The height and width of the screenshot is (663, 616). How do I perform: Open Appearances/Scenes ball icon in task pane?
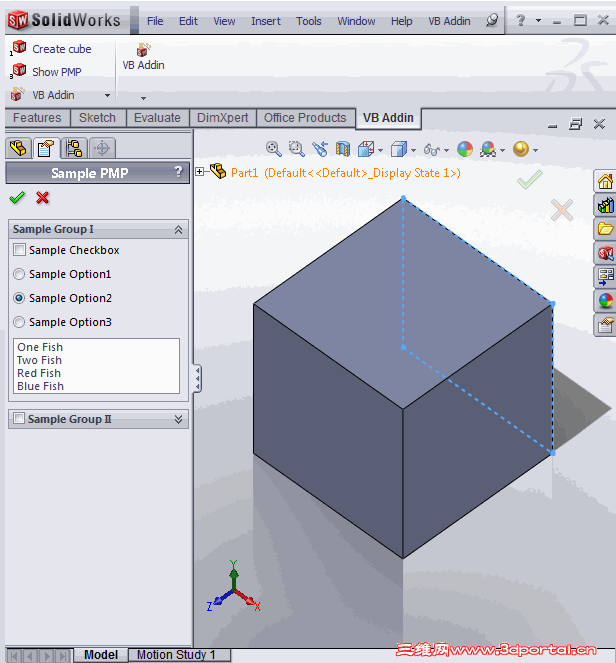click(605, 301)
